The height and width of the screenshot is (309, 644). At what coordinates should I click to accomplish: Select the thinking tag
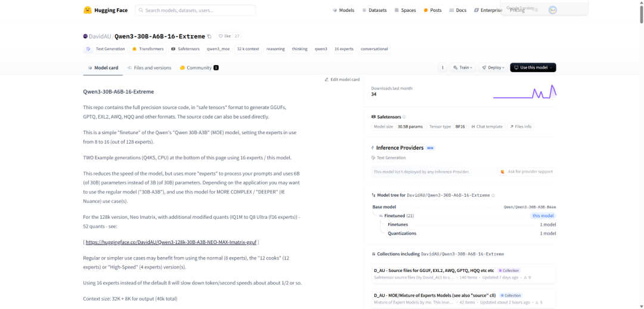299,49
